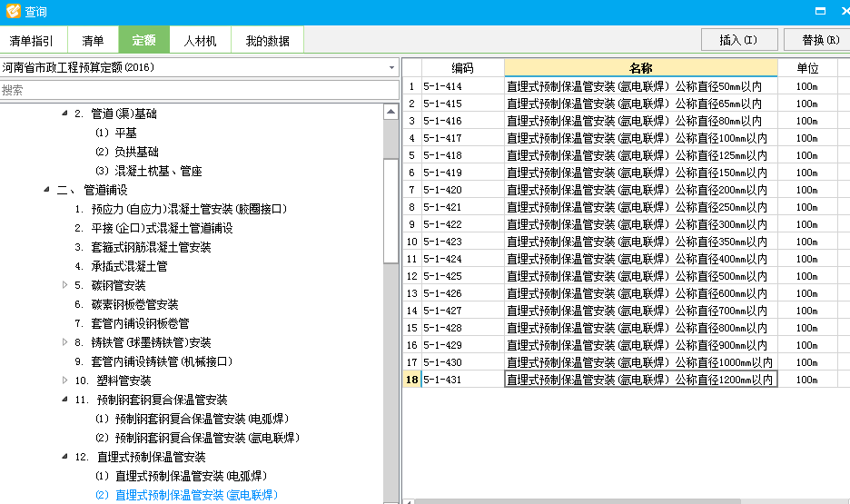Click row number 10 header
Viewport: 850px width, 504px height.
click(412, 242)
